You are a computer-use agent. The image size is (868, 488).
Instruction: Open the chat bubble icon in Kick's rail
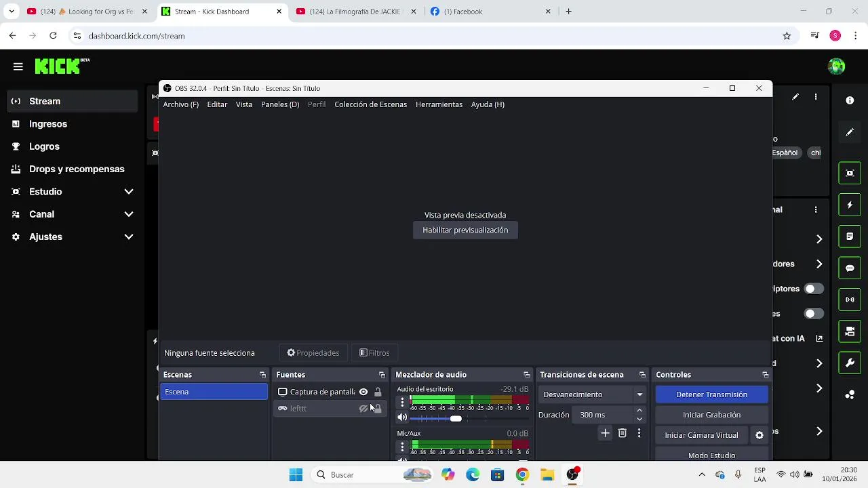coord(850,268)
